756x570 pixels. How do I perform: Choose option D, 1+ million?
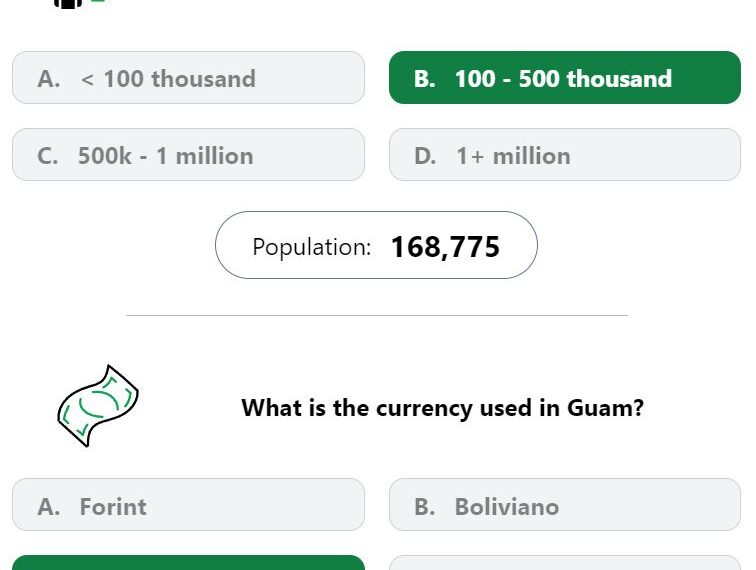coord(565,155)
